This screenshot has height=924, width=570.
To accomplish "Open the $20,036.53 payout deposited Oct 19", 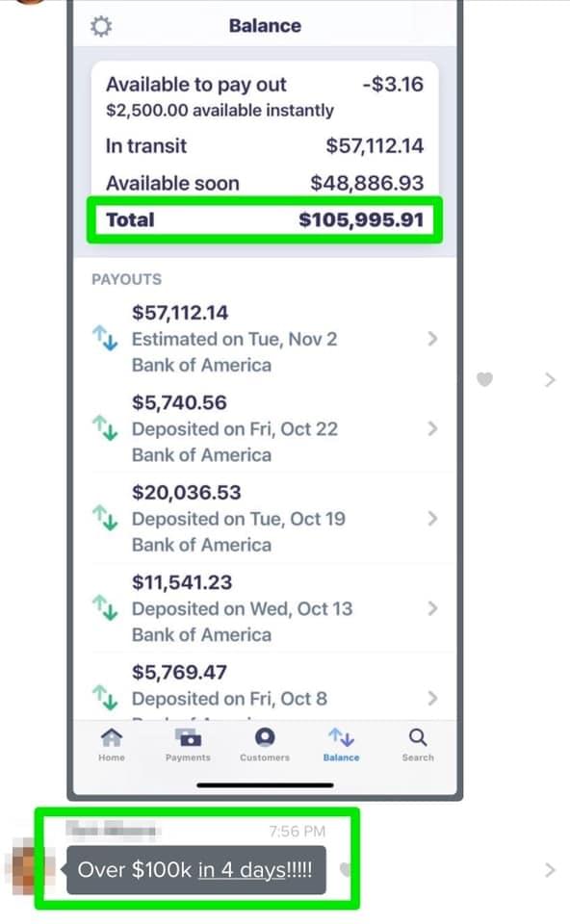I will tap(265, 519).
